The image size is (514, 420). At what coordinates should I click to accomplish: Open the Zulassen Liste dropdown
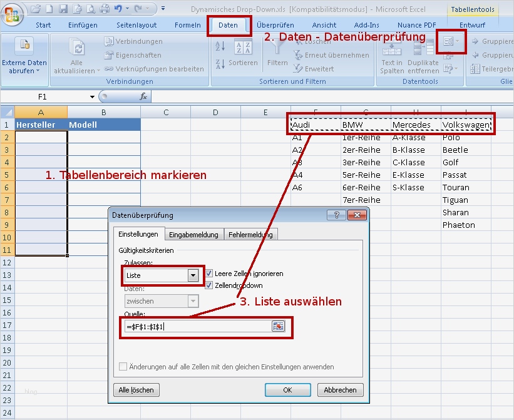point(193,275)
